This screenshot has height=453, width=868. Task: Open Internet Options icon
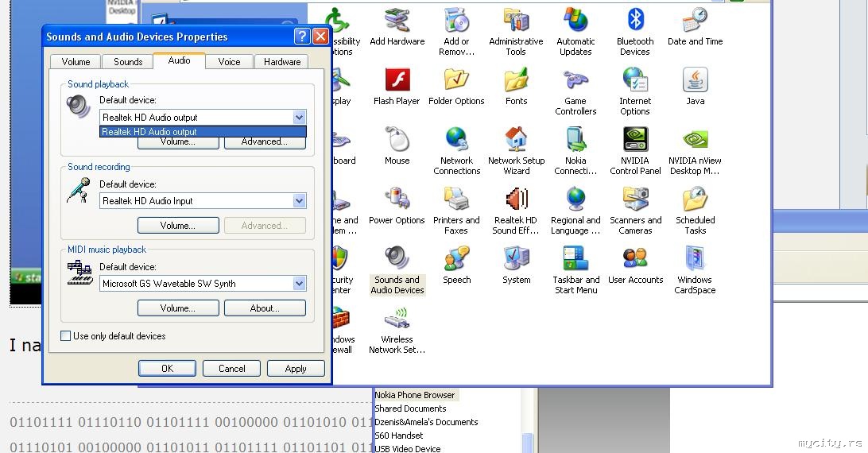click(x=635, y=91)
